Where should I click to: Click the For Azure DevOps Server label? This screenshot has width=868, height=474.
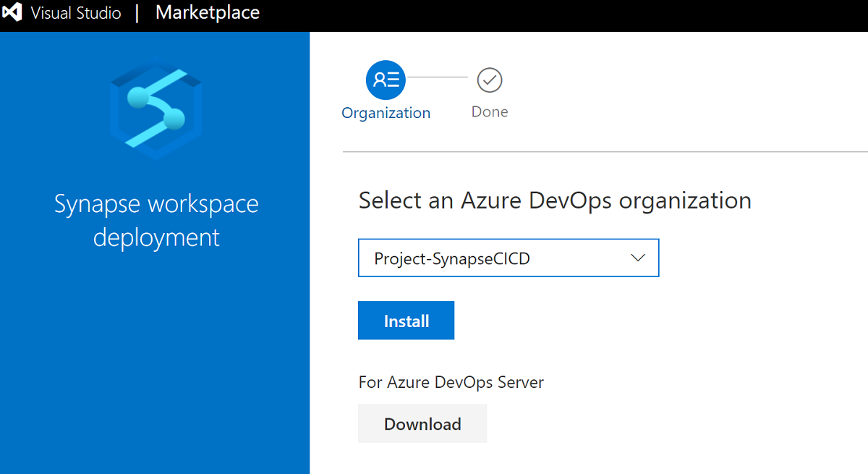tap(451, 382)
